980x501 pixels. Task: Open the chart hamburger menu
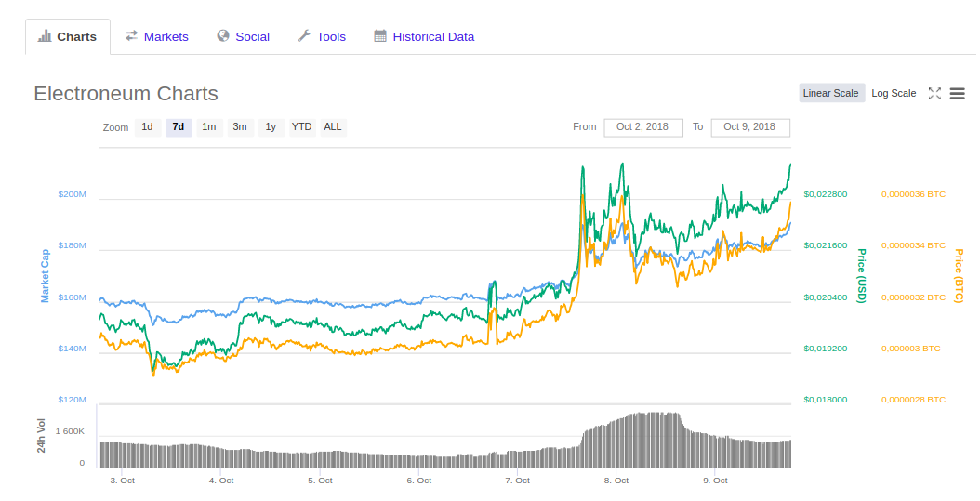coord(957,93)
